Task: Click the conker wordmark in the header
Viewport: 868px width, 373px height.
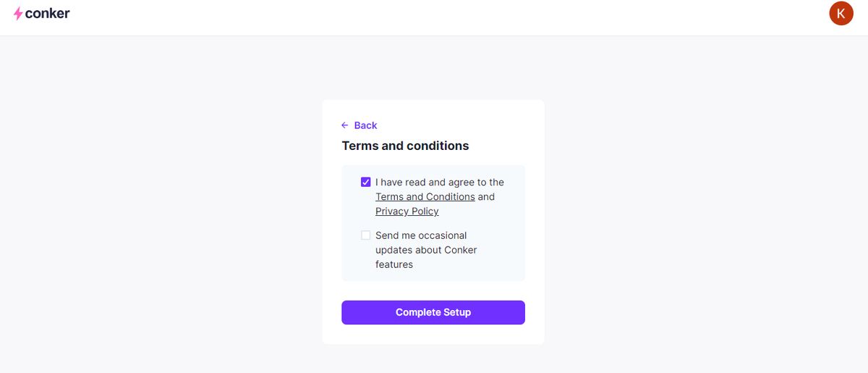Action: [x=47, y=13]
